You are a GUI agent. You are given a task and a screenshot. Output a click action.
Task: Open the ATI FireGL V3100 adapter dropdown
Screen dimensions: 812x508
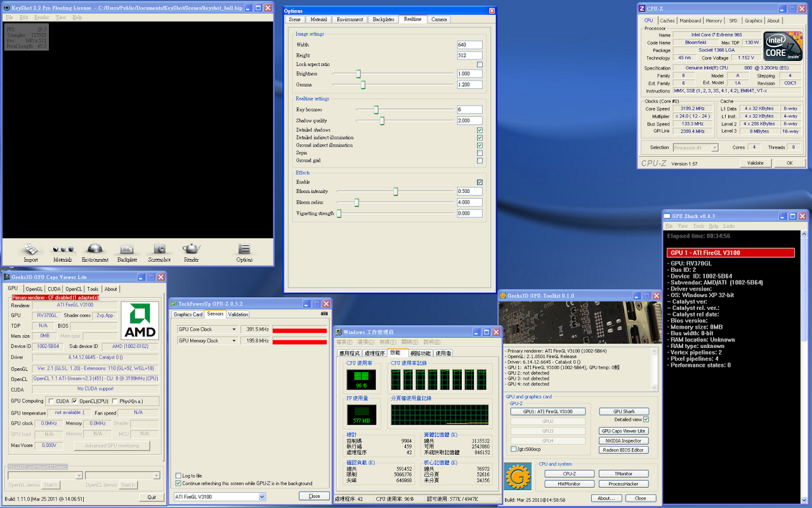[262, 497]
